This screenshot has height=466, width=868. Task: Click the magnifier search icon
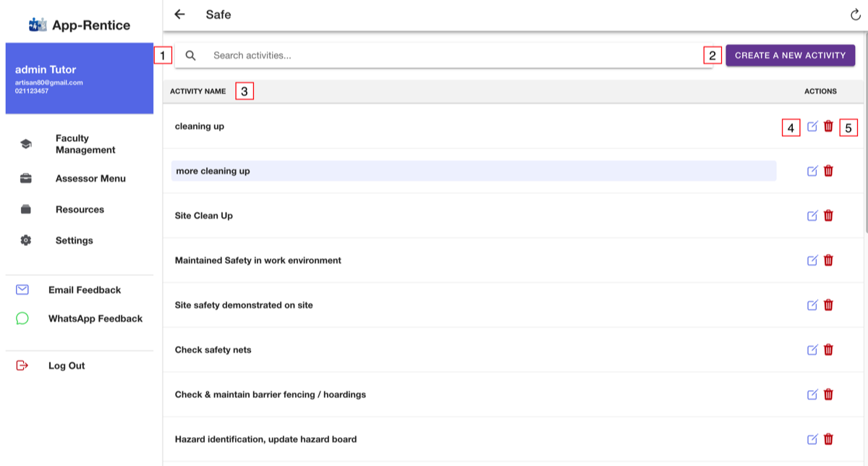(191, 56)
